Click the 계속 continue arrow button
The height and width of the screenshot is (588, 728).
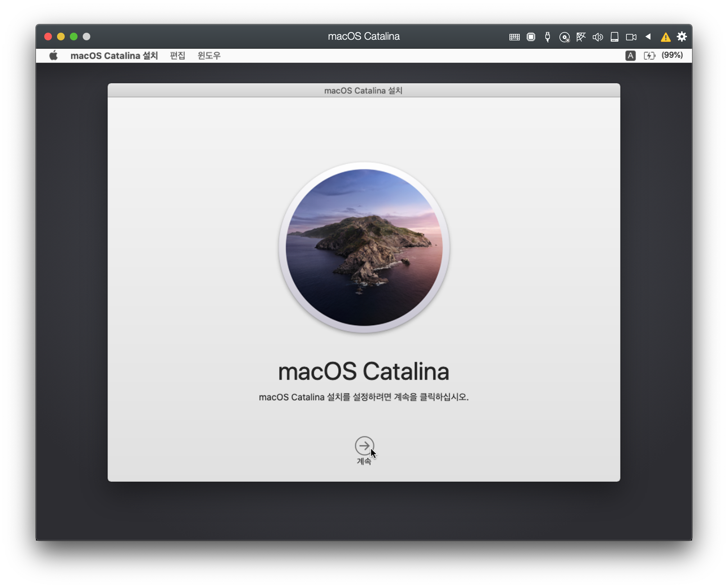coord(364,446)
